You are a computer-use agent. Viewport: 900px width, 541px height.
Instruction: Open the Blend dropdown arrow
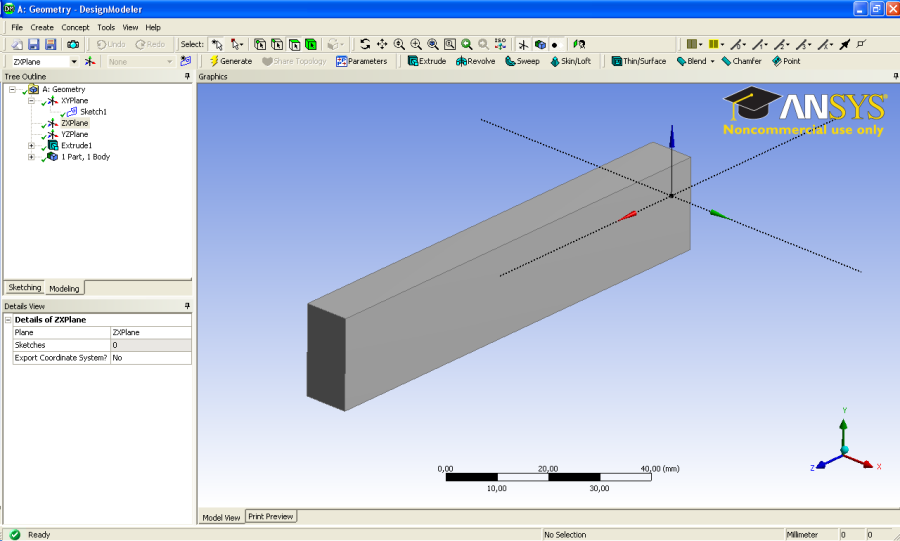pos(712,61)
